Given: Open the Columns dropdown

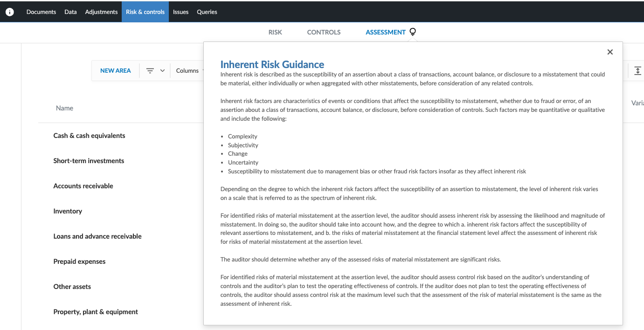Looking at the screenshot, I should point(187,70).
